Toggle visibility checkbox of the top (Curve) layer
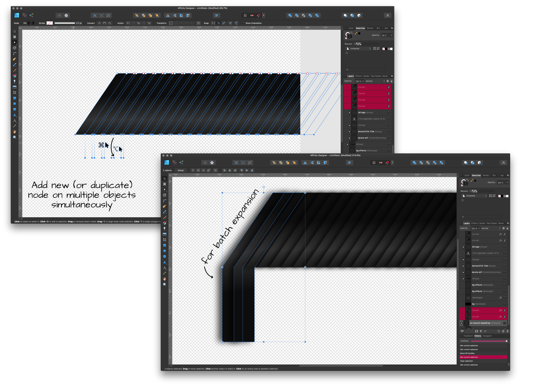 [x=388, y=87]
